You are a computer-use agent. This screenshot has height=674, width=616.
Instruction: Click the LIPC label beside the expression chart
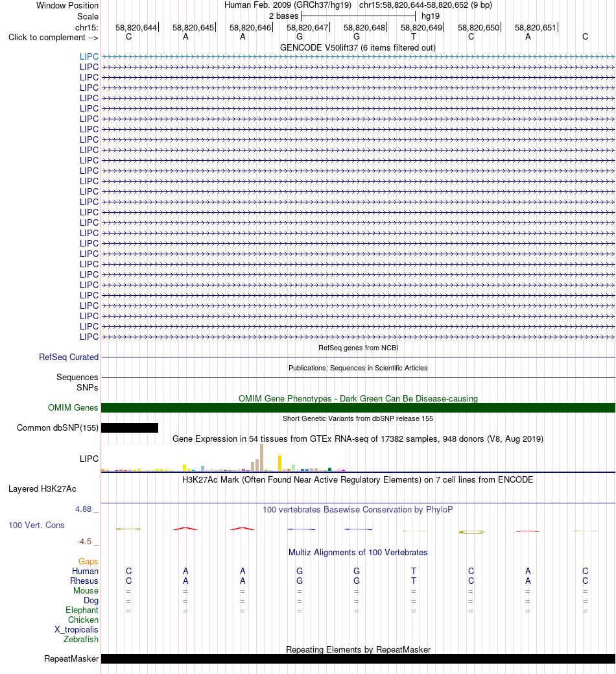click(89, 459)
